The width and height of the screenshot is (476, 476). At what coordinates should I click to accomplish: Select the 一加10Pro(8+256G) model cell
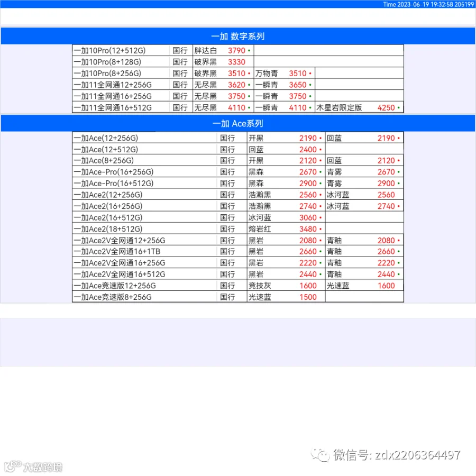121,74
